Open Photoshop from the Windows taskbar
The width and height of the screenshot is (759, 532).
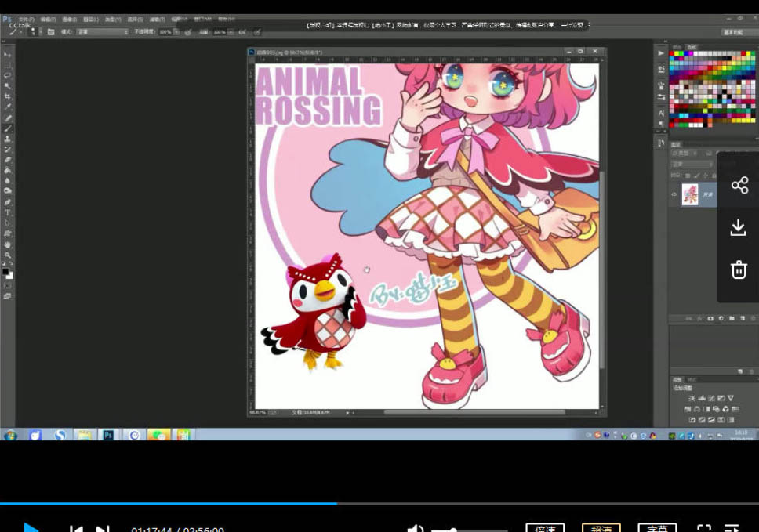point(108,435)
